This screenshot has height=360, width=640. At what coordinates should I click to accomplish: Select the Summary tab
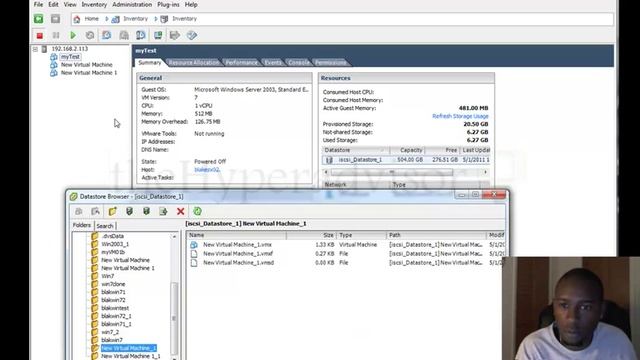click(x=149, y=62)
